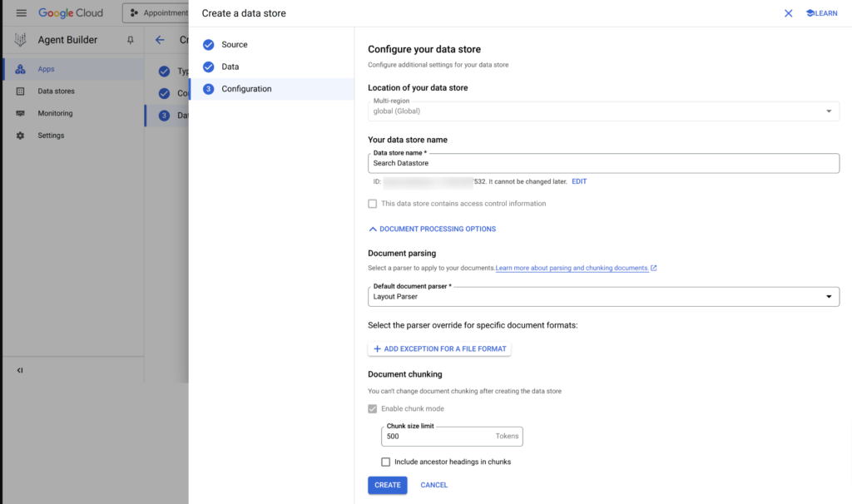Click the Google Cloud logo
Viewport: 852px width, 504px height.
point(71,13)
